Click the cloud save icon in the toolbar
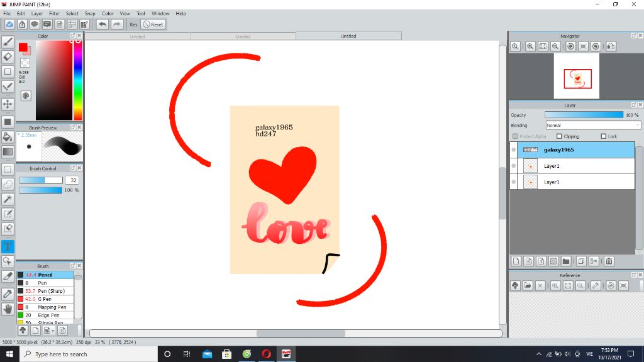 [x=9, y=25]
